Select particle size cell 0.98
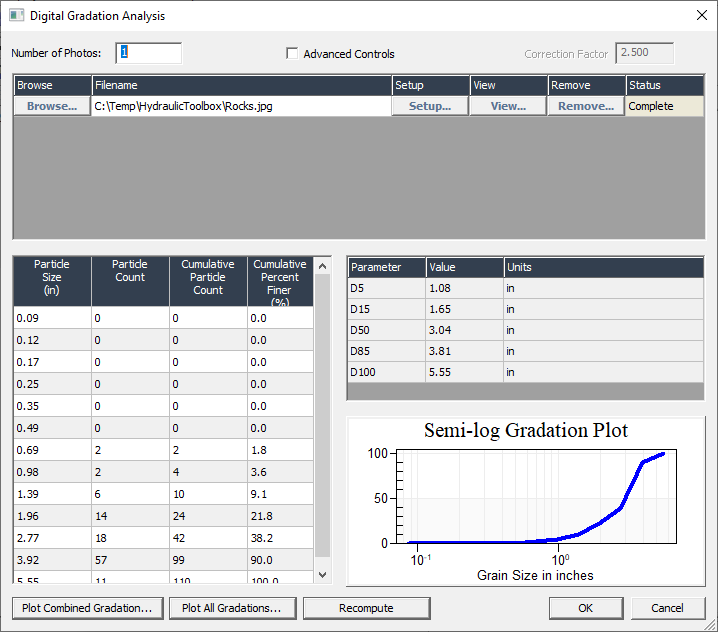718x632 pixels. (x=52, y=472)
